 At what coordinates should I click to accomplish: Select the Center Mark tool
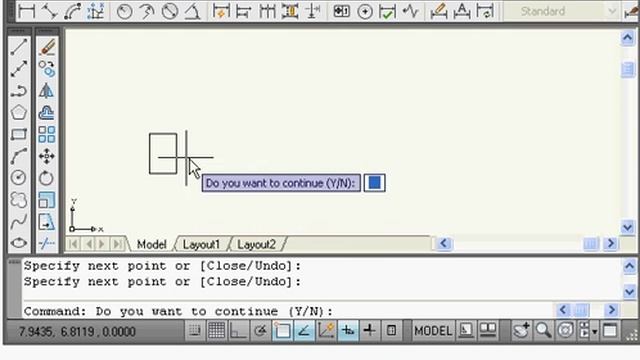click(x=364, y=11)
